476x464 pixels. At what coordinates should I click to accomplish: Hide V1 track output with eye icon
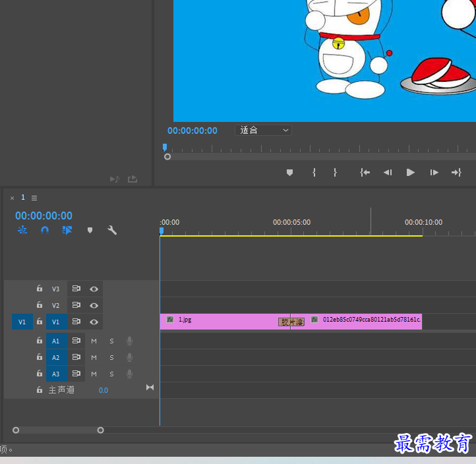pos(94,322)
